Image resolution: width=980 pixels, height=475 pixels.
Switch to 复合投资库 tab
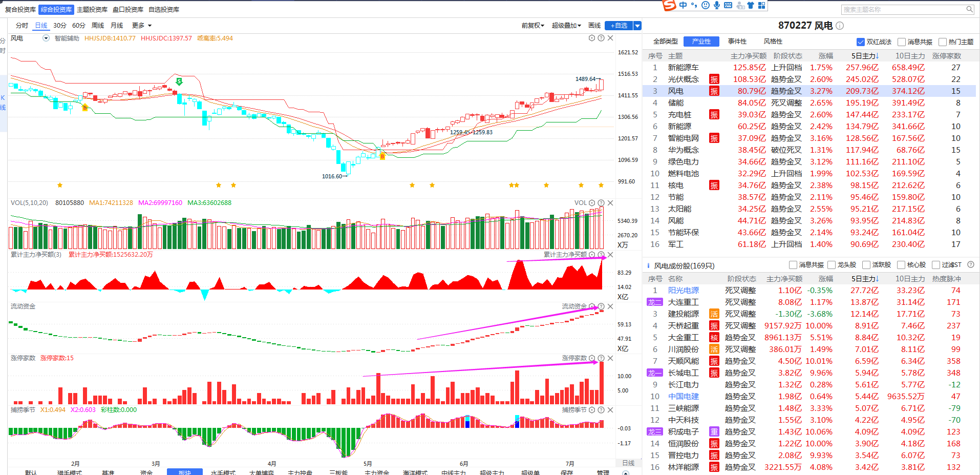click(20, 10)
